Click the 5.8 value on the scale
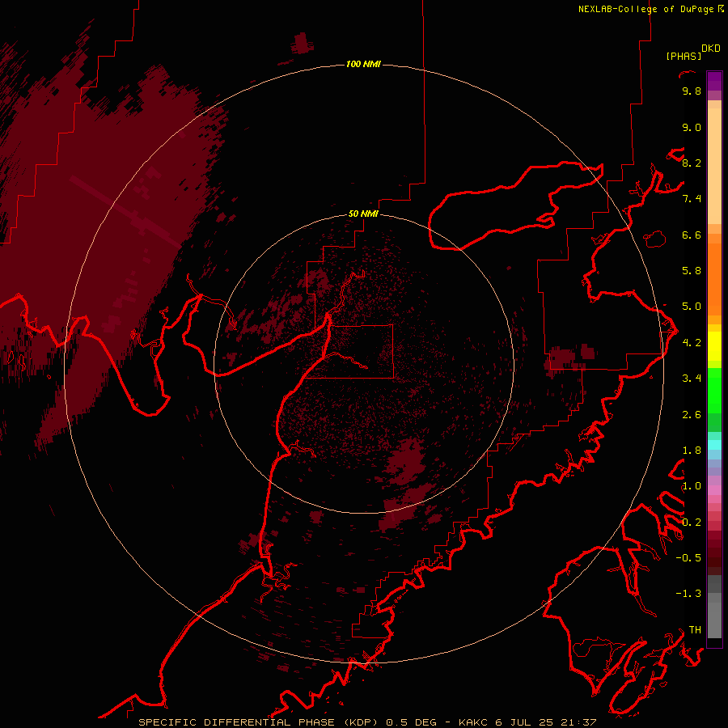Viewport: 728px width, 728px height. point(692,271)
